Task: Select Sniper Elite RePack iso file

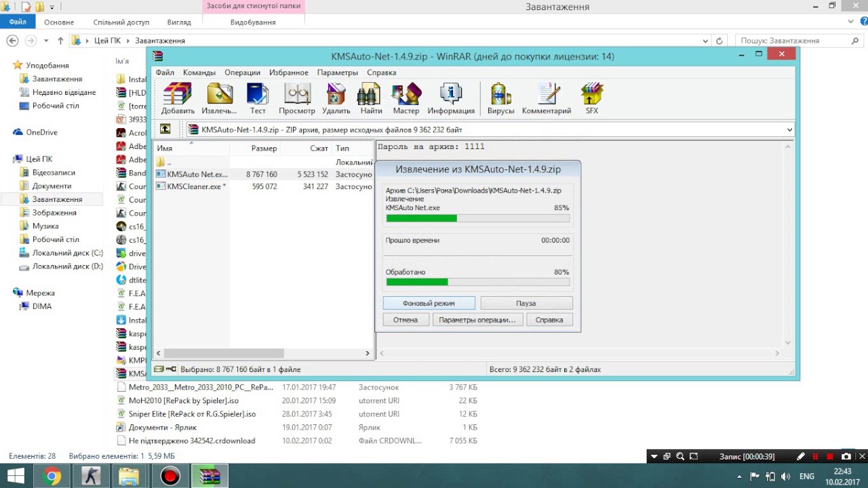Action: point(186,414)
